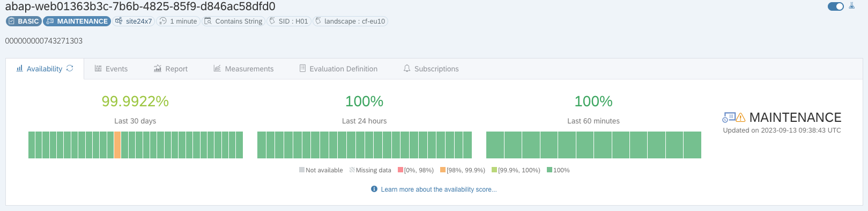Click the 100% legend green swatch
This screenshot has width=868, height=211.
(549, 170)
